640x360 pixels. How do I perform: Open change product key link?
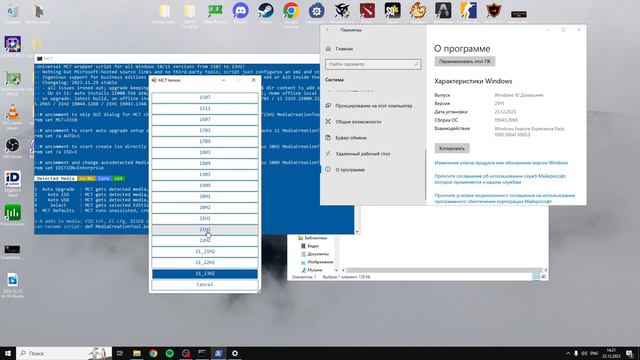501,163
